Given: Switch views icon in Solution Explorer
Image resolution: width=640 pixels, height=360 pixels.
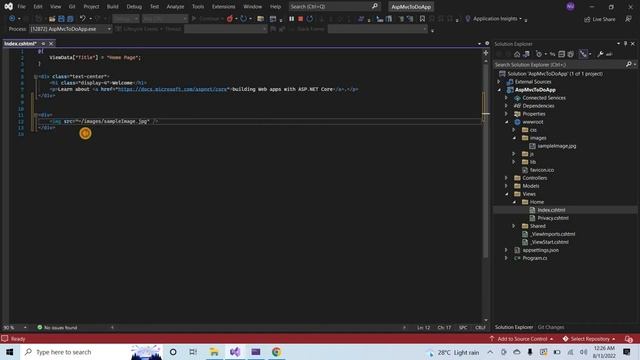Looking at the screenshot, I should pos(527,54).
